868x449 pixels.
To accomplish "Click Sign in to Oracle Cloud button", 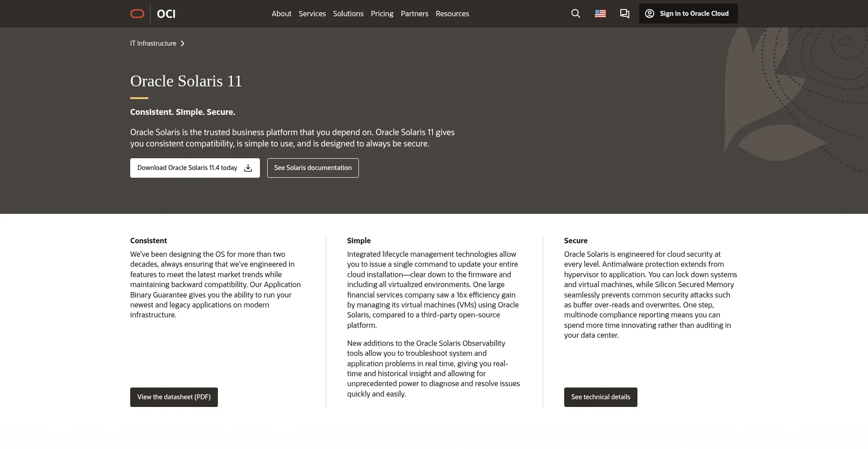I will tap(688, 14).
